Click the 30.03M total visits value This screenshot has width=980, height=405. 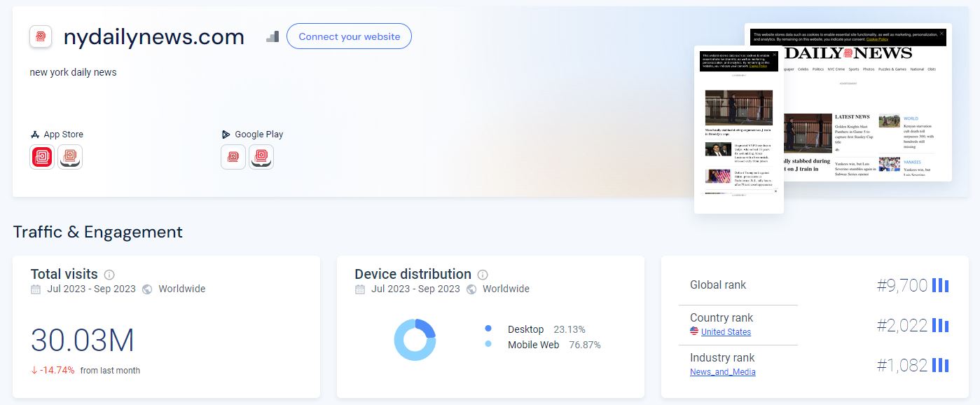[x=83, y=341]
